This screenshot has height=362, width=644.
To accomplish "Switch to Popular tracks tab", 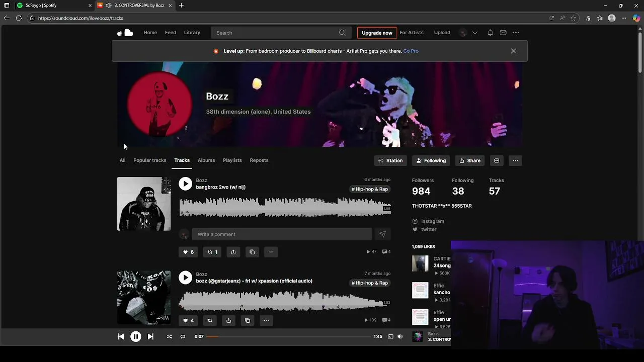I will 149,160.
